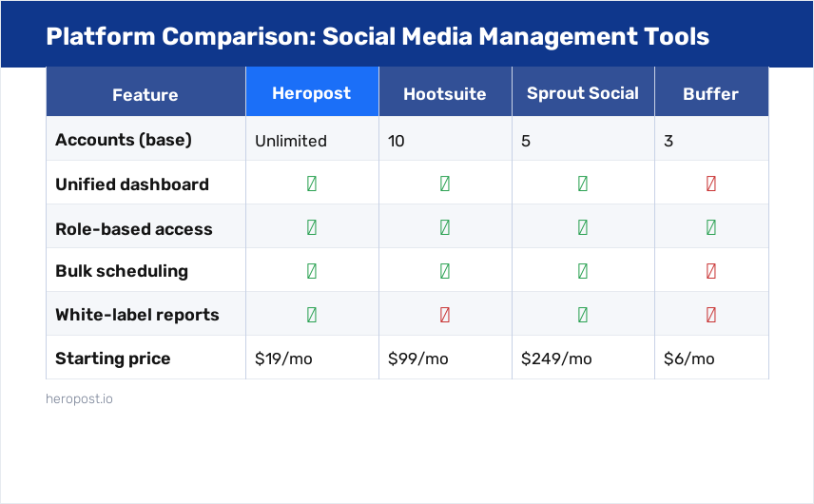
Task: Select the Heropost column header
Action: click(312, 91)
